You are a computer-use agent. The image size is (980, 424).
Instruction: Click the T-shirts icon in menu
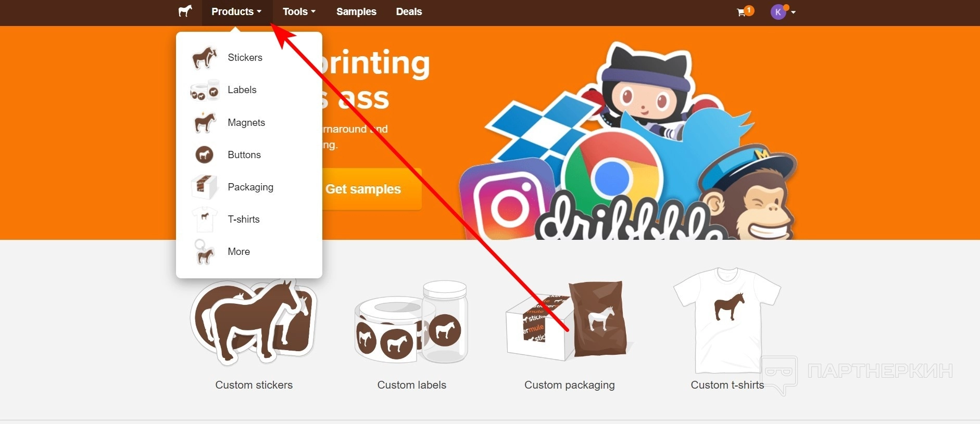click(204, 219)
